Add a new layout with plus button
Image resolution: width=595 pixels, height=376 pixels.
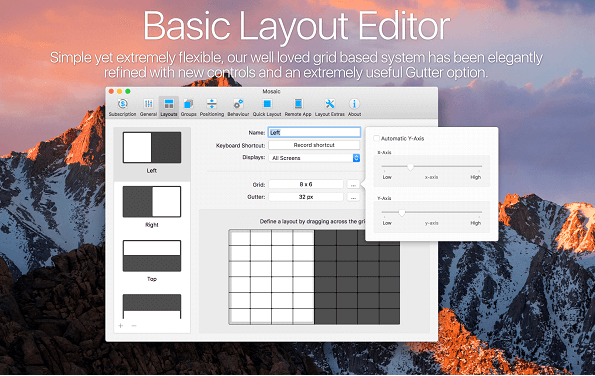click(121, 326)
